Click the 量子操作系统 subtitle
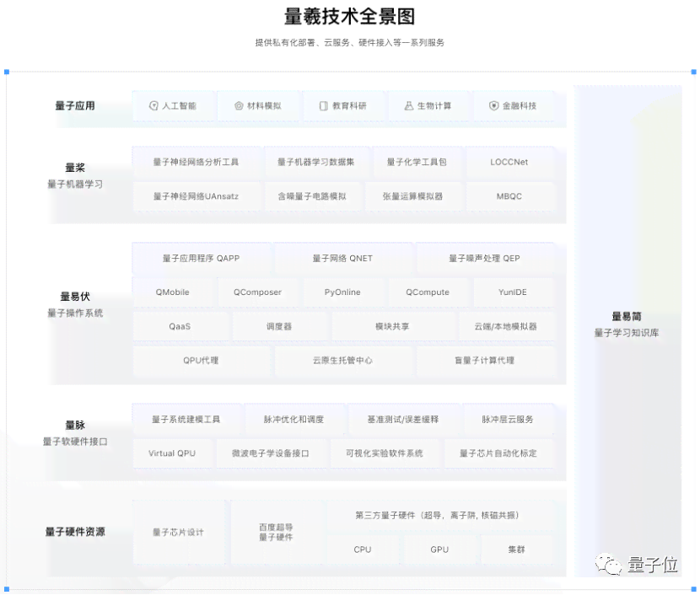Screen dimensions: 700x595 [x=75, y=314]
